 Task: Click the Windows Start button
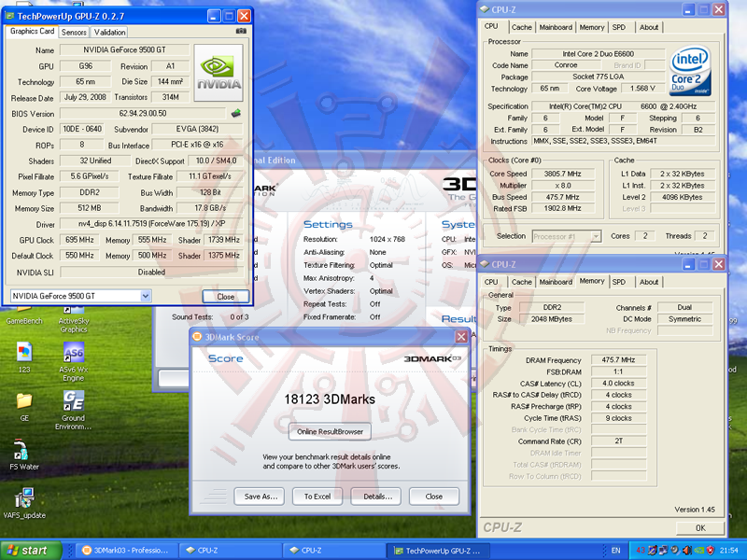point(31,551)
